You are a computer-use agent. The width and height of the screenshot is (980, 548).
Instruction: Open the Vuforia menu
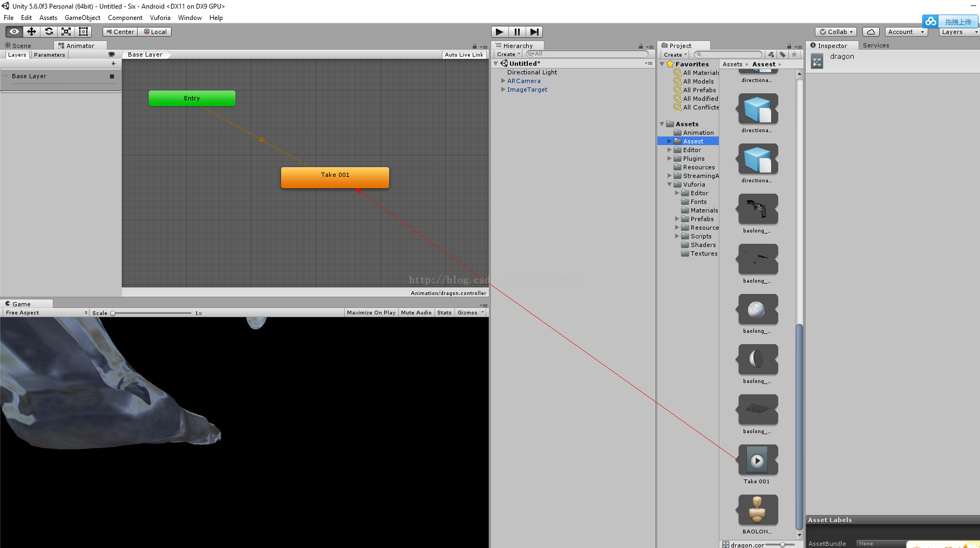tap(160, 18)
